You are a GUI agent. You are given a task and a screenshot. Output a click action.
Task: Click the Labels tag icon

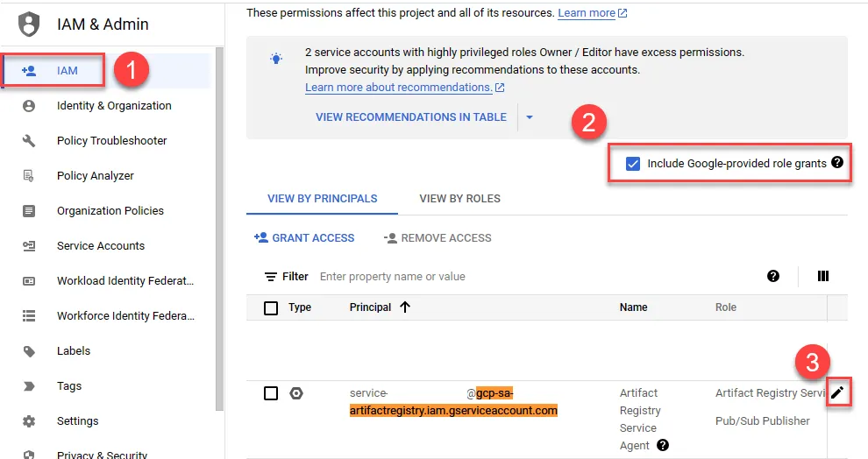tap(29, 351)
